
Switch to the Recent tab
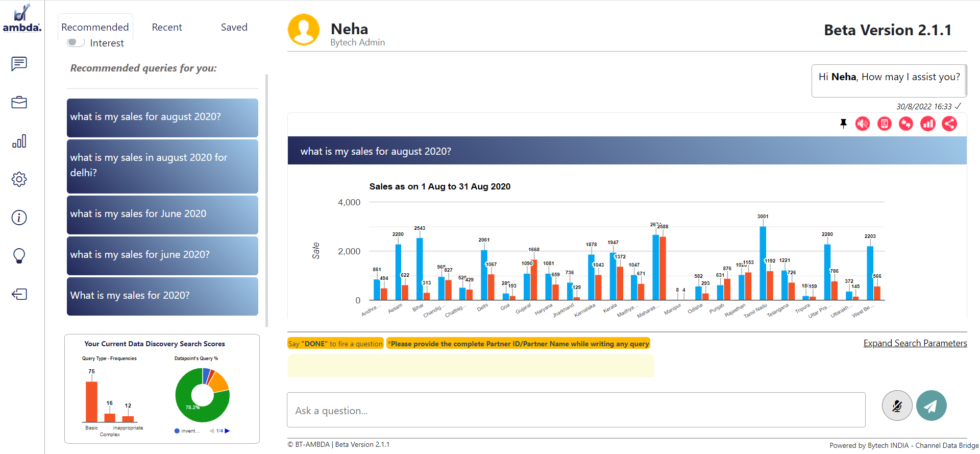point(167,27)
